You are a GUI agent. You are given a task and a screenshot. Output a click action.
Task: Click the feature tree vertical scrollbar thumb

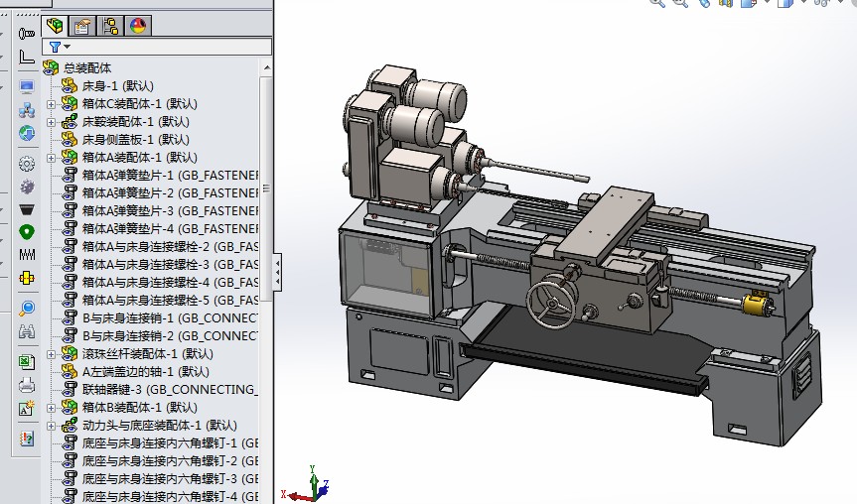tap(266, 189)
